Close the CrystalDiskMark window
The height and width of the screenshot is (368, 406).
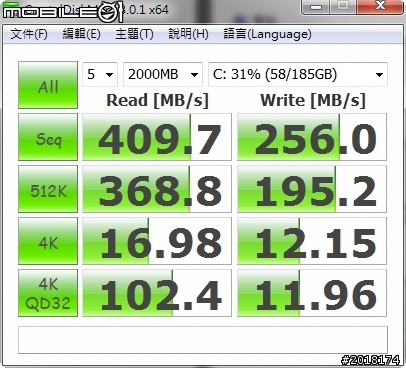coord(380,6)
